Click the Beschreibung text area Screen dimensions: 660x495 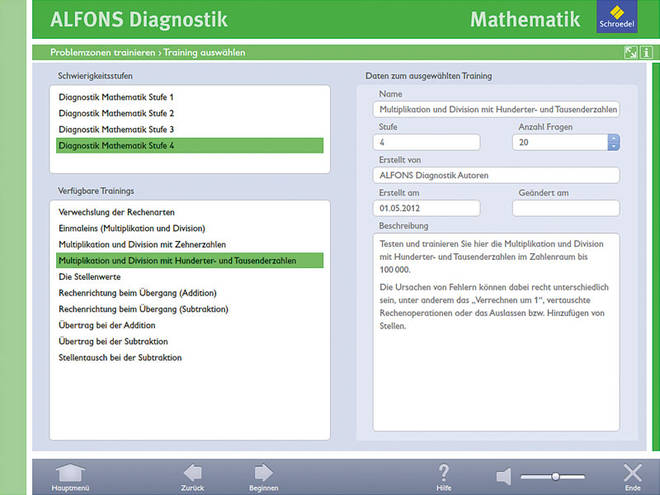496,332
